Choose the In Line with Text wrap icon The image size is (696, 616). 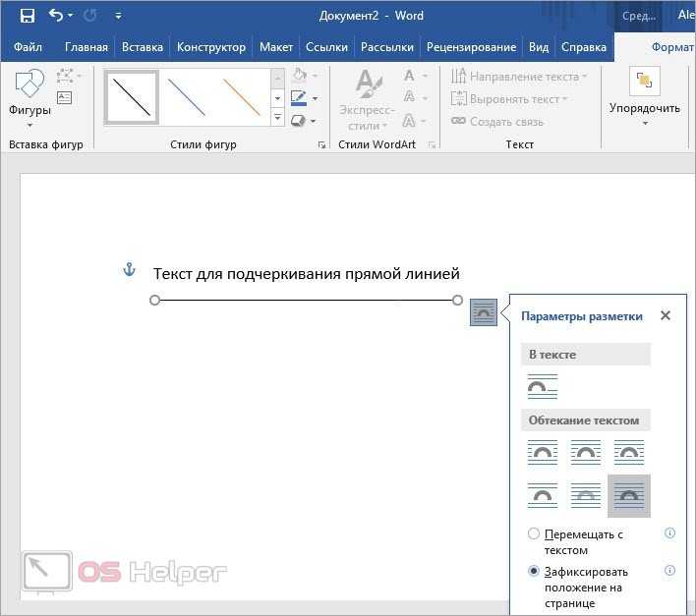[542, 386]
